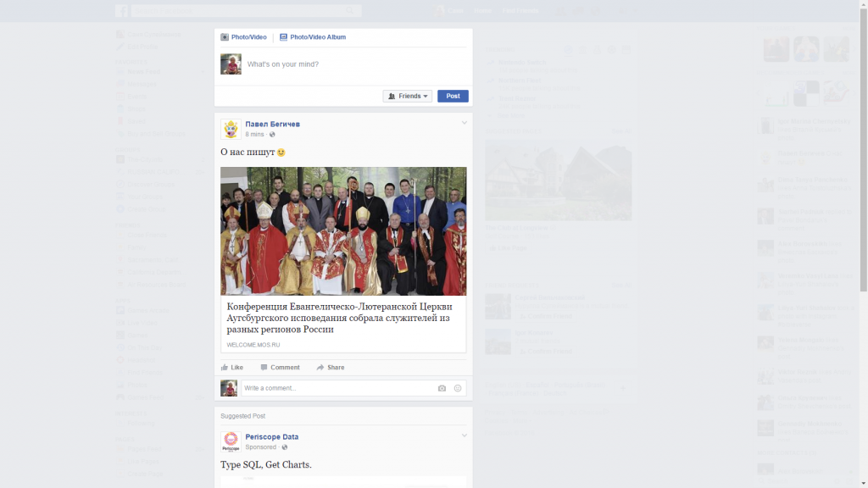The height and width of the screenshot is (488, 868).
Task: Open Buy and Sell Groups in the sidebar
Action: coord(156,134)
